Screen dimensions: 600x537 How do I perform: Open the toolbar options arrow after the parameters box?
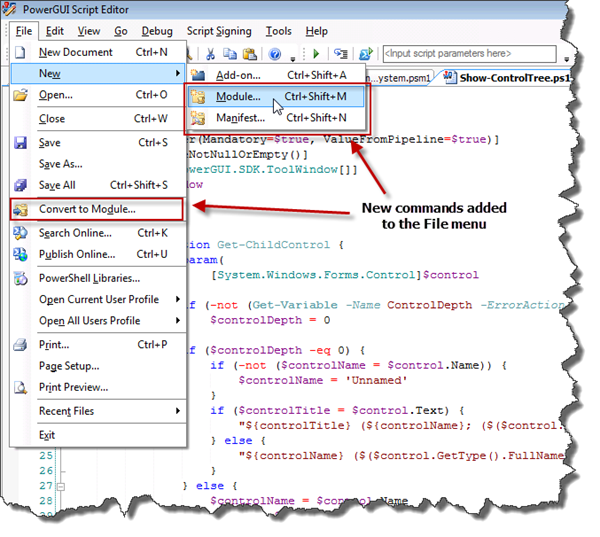(x=567, y=59)
